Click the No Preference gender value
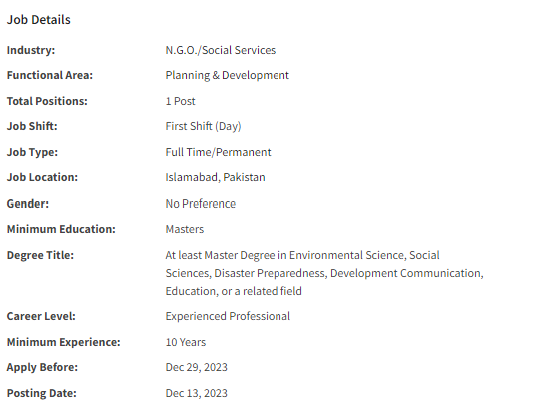558x405 pixels. pos(201,204)
